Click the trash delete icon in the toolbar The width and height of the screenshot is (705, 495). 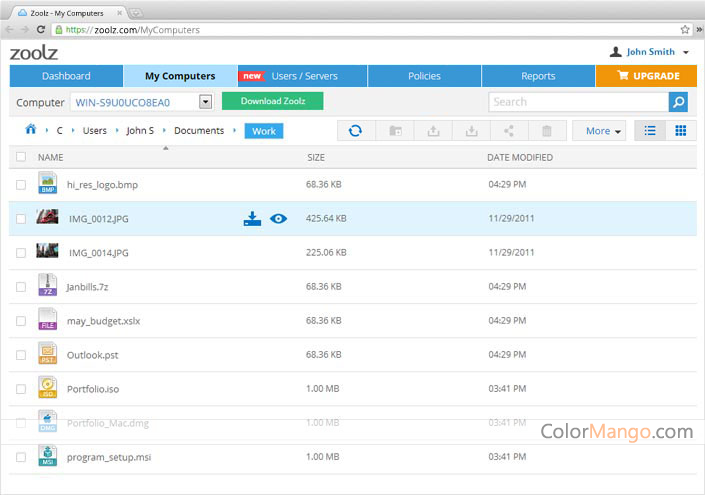pos(547,131)
